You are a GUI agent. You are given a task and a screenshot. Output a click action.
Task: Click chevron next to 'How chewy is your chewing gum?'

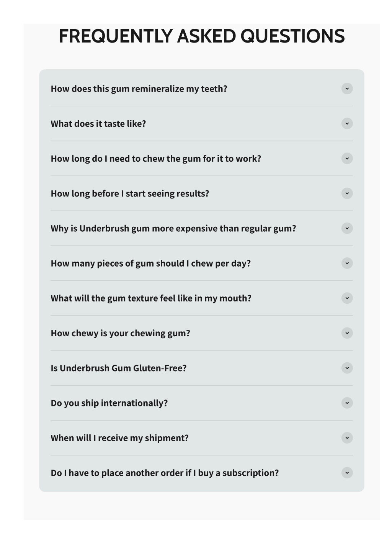[347, 333]
